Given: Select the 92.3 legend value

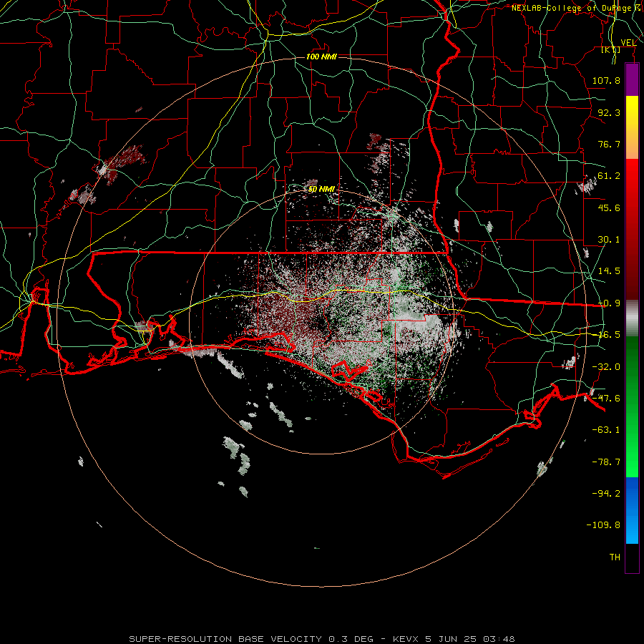Looking at the screenshot, I should point(609,112).
